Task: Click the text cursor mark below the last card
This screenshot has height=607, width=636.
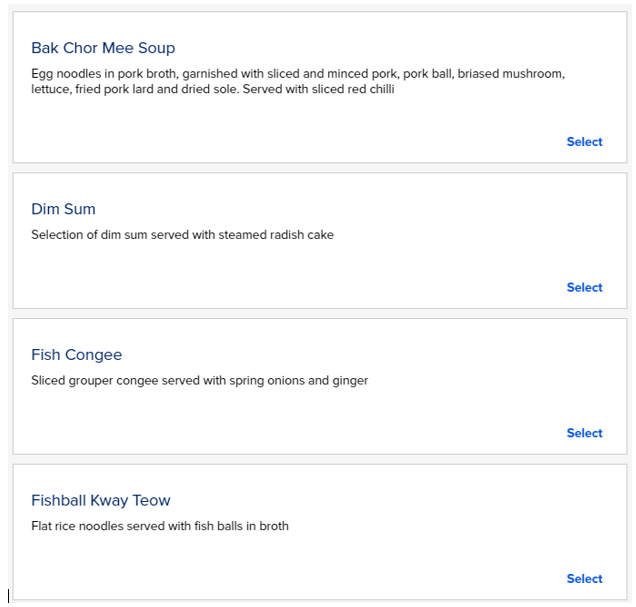Action: tap(8, 596)
